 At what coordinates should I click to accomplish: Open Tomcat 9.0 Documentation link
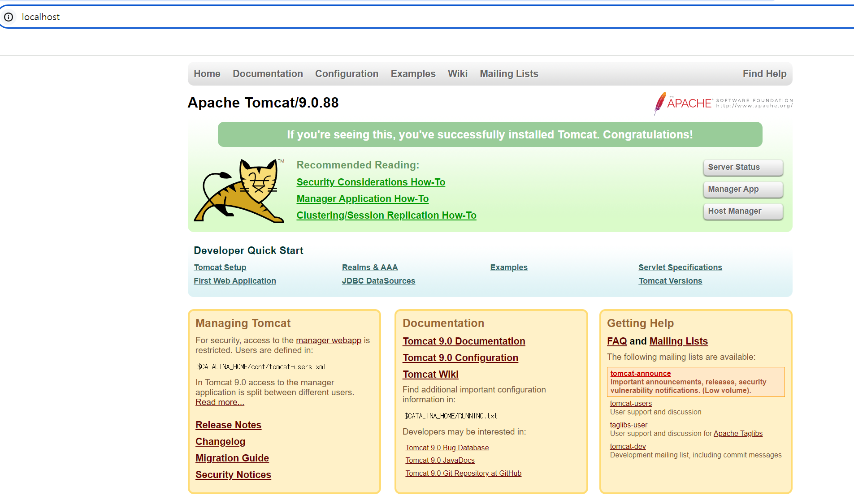pos(464,341)
